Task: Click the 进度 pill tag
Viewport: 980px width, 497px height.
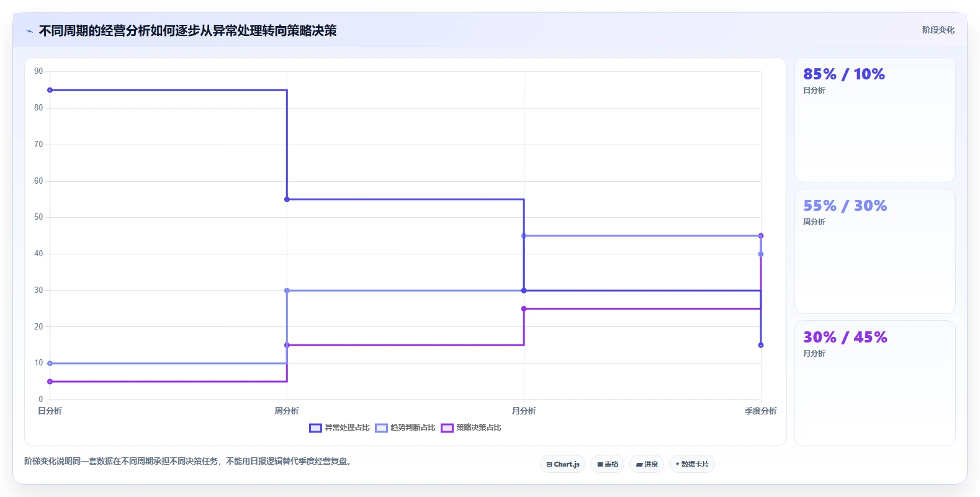Action: 647,464
